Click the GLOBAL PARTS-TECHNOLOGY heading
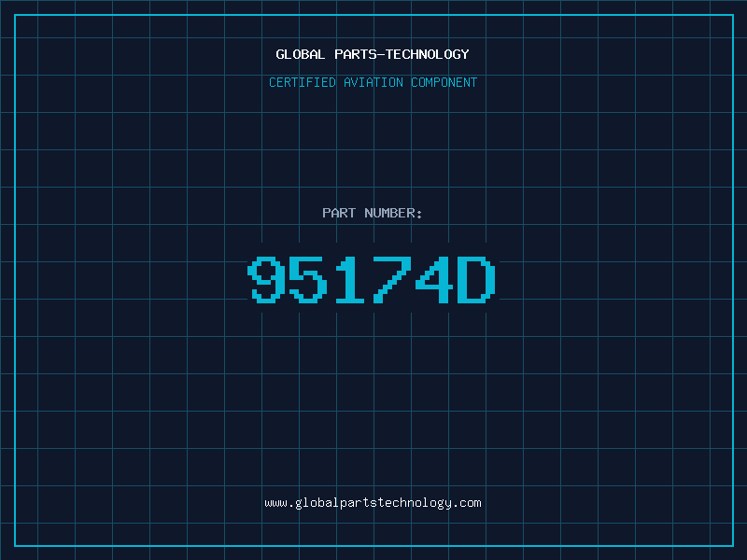Viewport: 747px width, 560px height. [373, 54]
